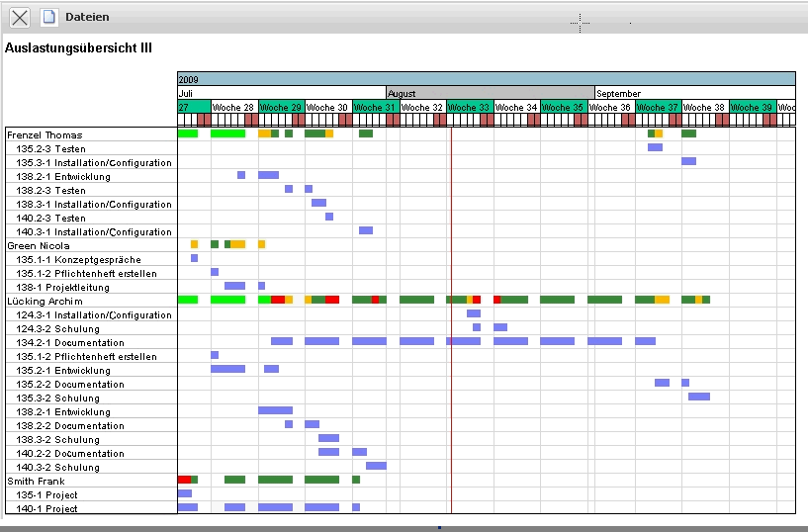The height and width of the screenshot is (532, 808).
Task: Click 140.3-2 Schulung bar in Woche 31
Action: coord(376,466)
